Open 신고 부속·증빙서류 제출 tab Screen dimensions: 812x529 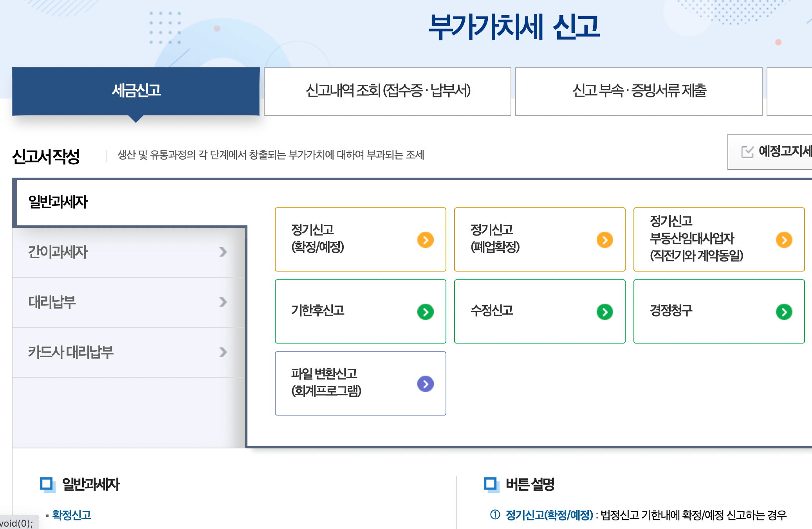point(639,91)
